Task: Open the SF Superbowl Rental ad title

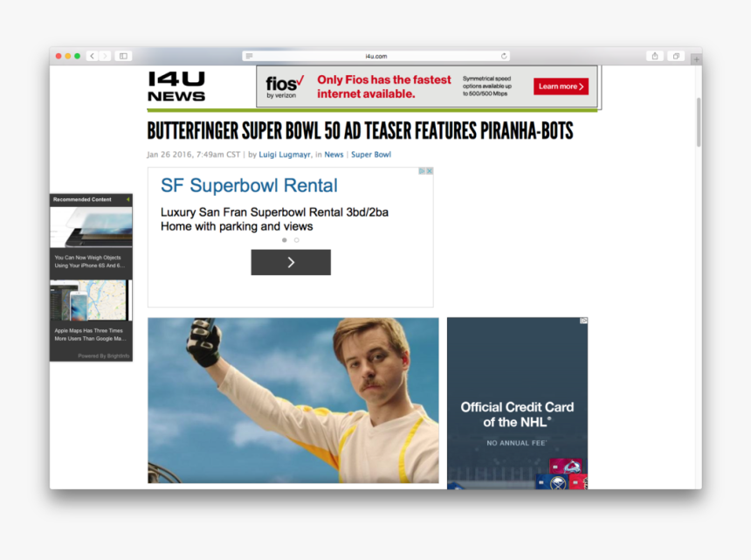Action: [249, 185]
